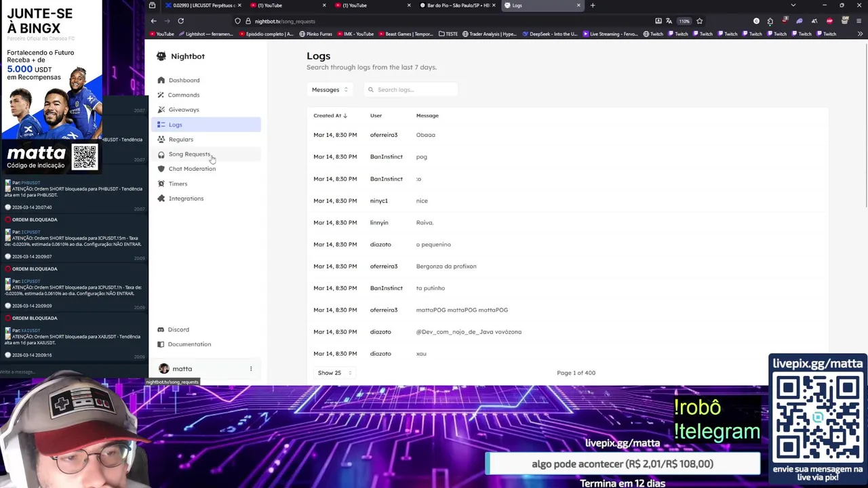The width and height of the screenshot is (868, 488).
Task: Reload the current page
Action: 180,21
